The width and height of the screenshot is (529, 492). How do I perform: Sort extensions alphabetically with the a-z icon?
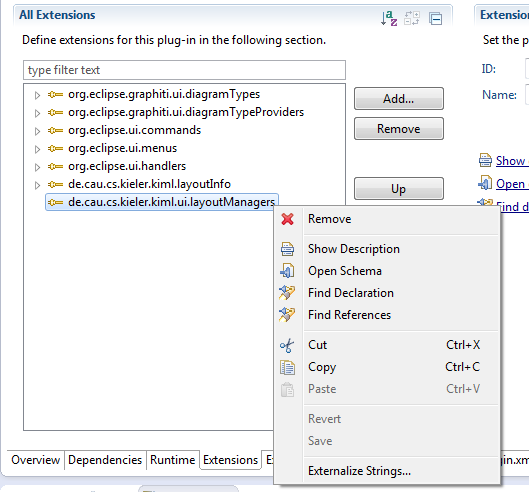pyautogui.click(x=389, y=18)
